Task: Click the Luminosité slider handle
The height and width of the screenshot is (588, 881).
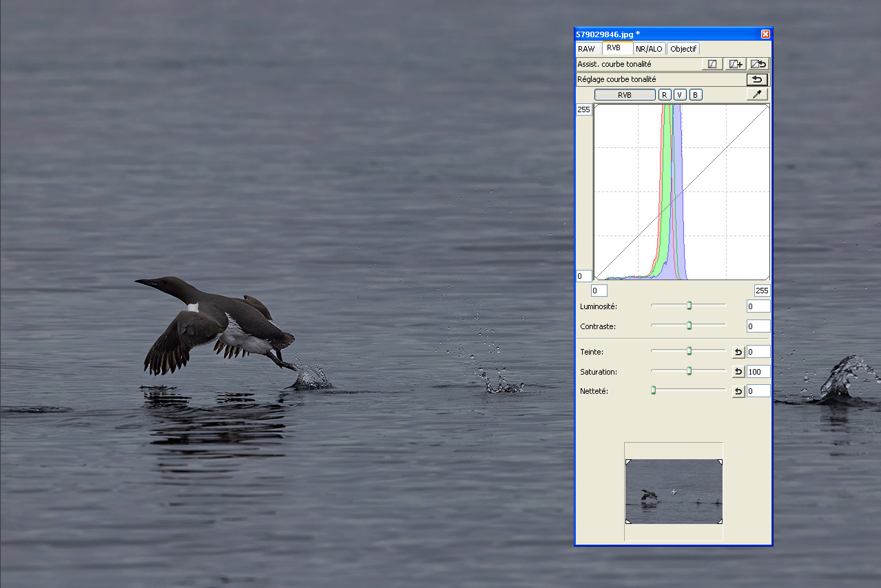Action: tap(689, 306)
